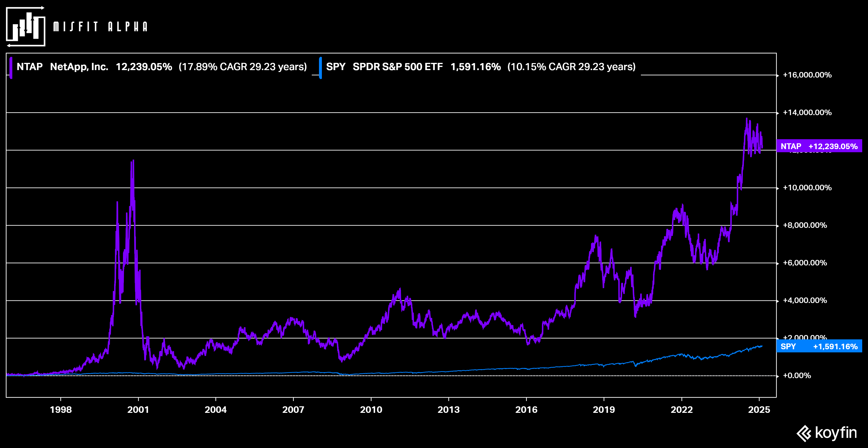The width and height of the screenshot is (868, 448).
Task: Click the purple NTAP +12,239.05% price tag
Action: (x=819, y=146)
